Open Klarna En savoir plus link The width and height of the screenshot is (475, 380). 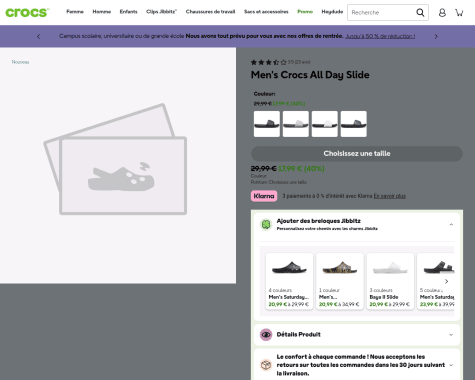point(389,196)
